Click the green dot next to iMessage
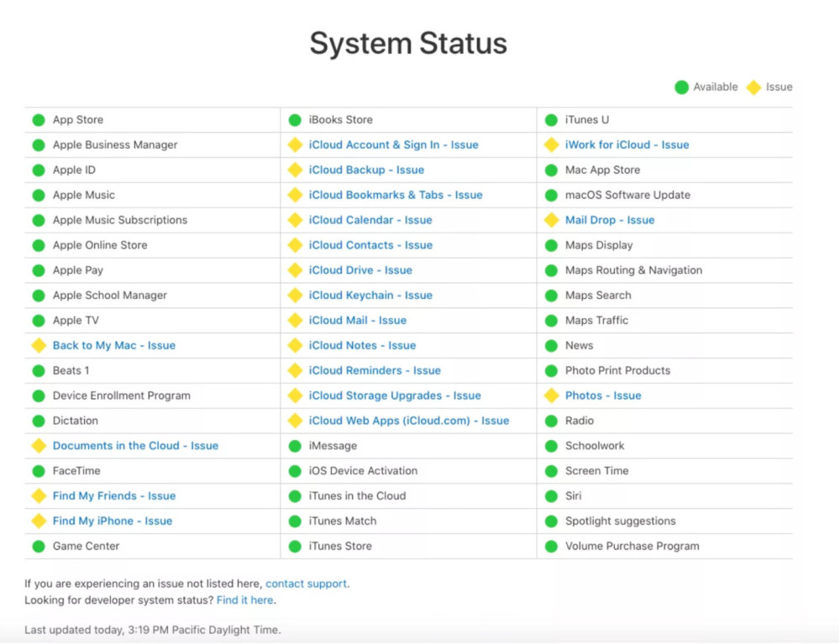The width and height of the screenshot is (840, 644). pyautogui.click(x=295, y=446)
